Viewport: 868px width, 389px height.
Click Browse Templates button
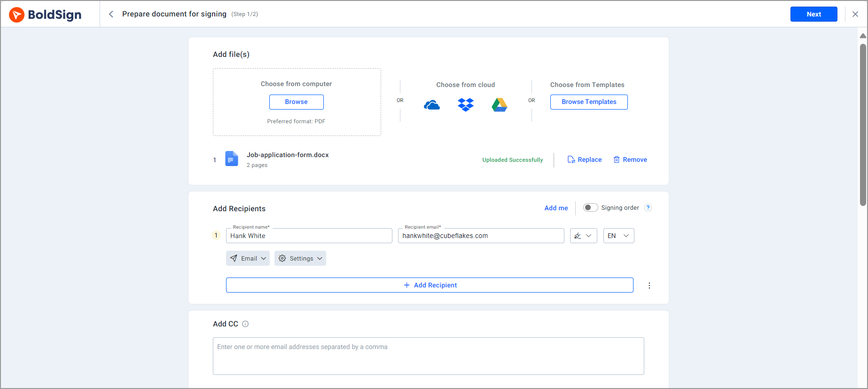point(589,102)
